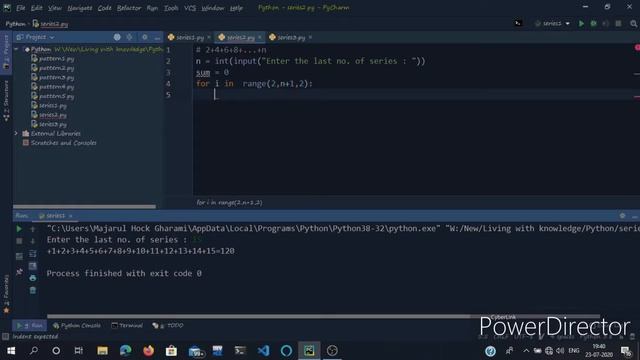Pin the Run tab

19,272
